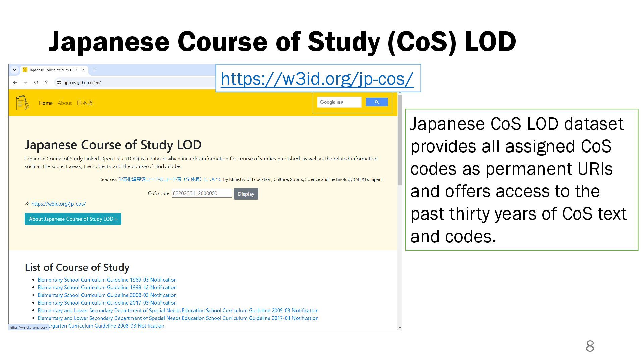Click the Google custom search box

(x=339, y=102)
